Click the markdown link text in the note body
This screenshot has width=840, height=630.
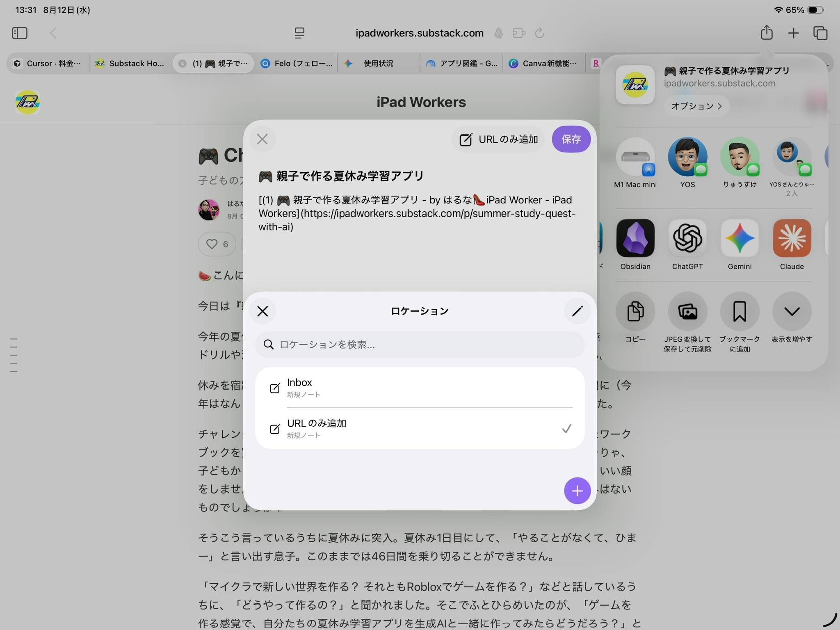click(x=417, y=213)
